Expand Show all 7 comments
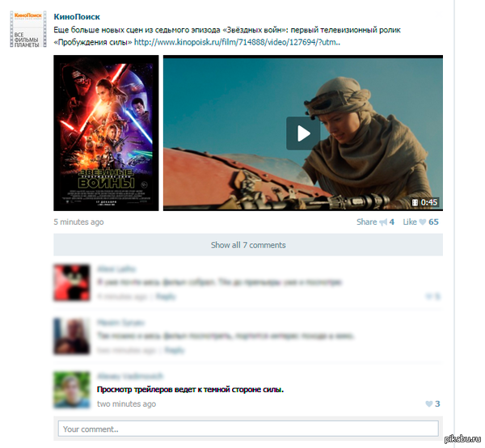 [248, 245]
